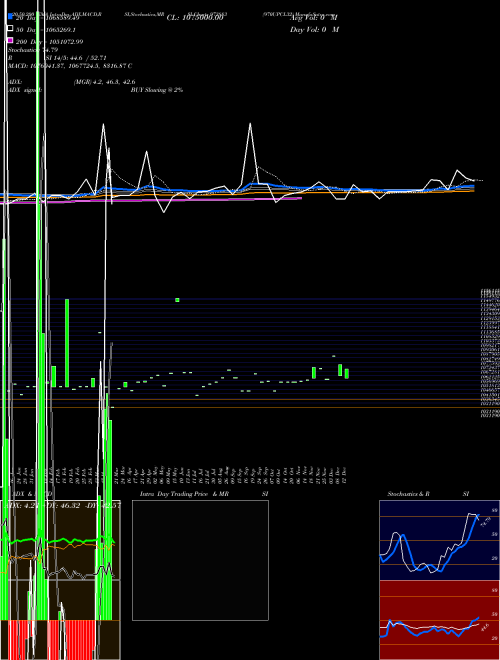This screenshot has width=500, height=660.
Task: Select the CL: 1075000.00 closing price text
Action: 194,18
